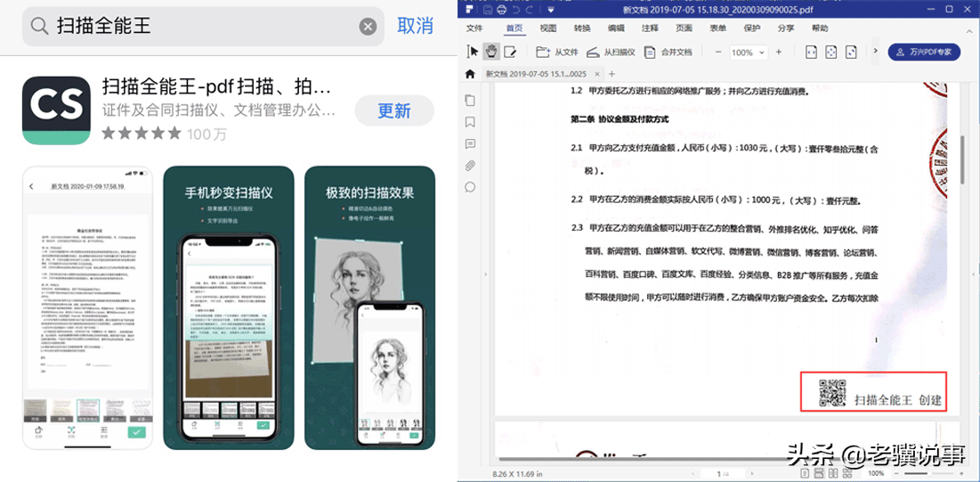Expand the right panel arrow handle
980x482 pixels.
pyautogui.click(x=973, y=274)
